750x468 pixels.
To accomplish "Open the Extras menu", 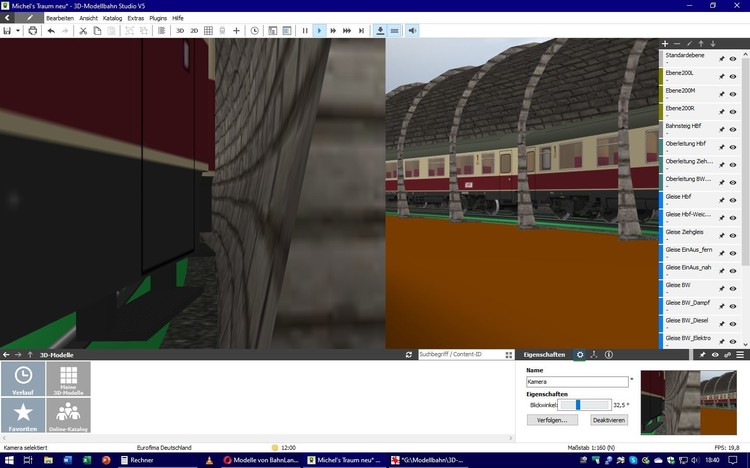I will 136,18.
